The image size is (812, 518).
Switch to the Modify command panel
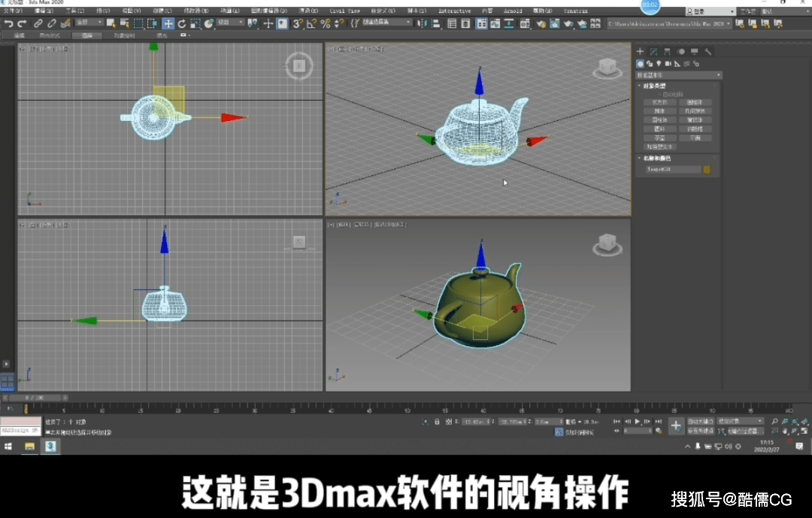[653, 51]
